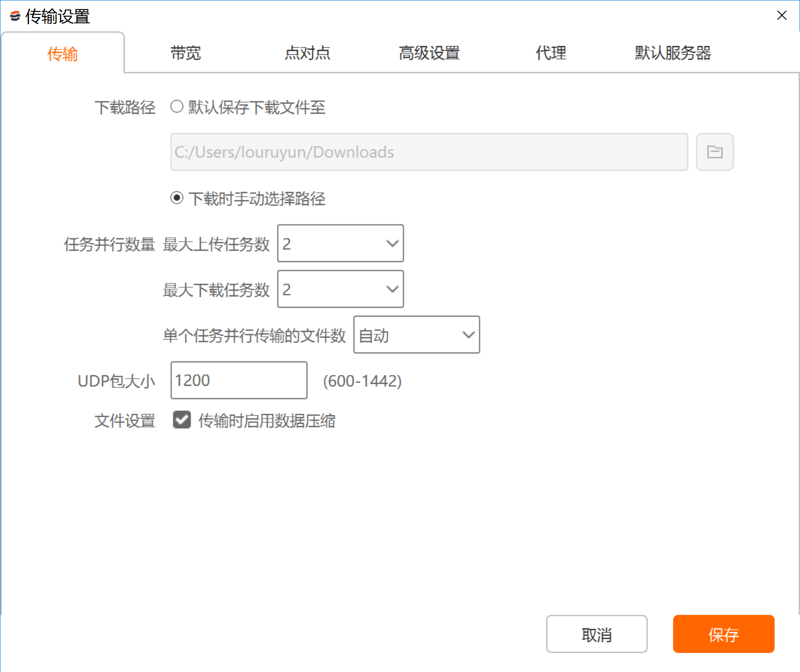Go to 高级设置 tab

click(429, 53)
